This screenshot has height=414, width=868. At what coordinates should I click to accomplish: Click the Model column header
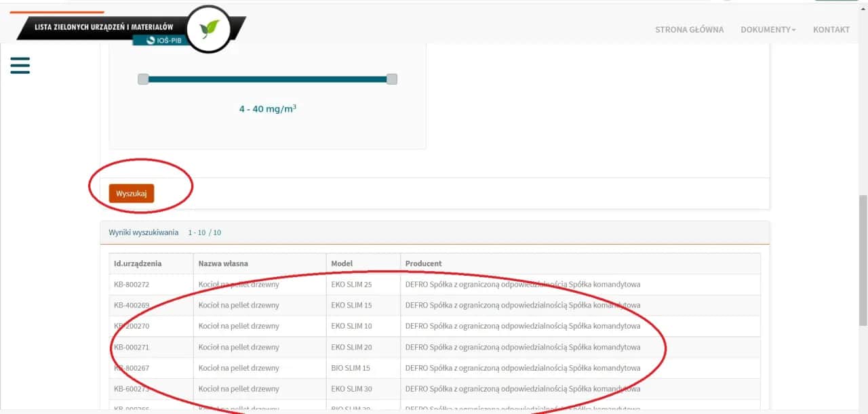[x=342, y=264]
